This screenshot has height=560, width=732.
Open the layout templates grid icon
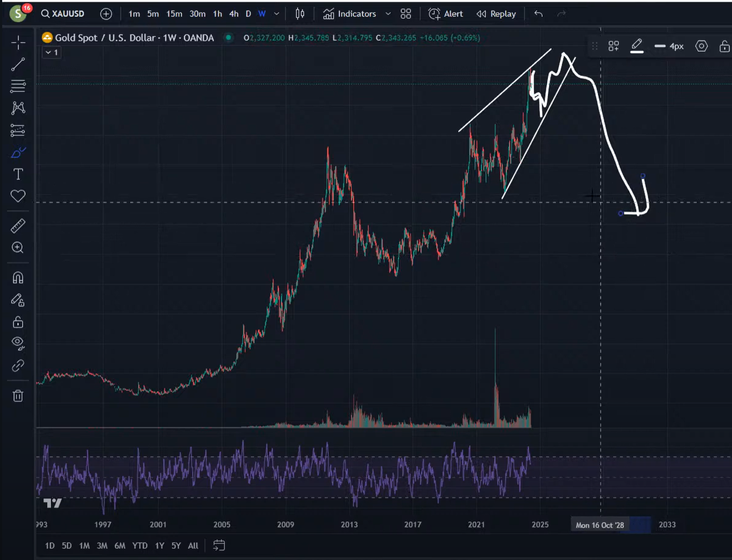pos(406,14)
